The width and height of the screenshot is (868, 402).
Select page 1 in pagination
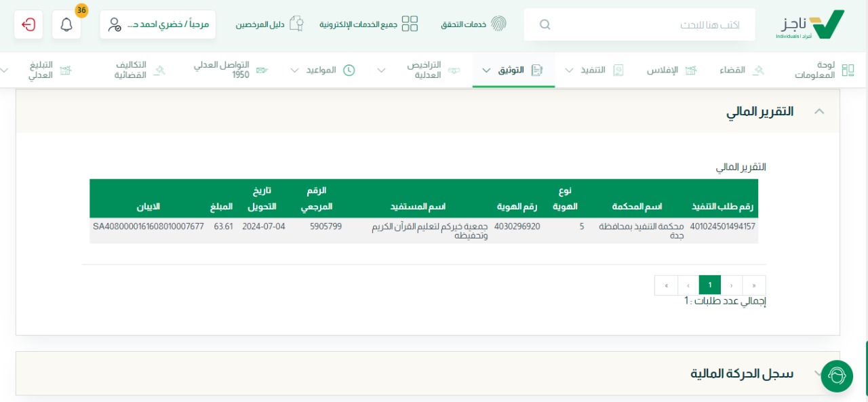pyautogui.click(x=709, y=285)
